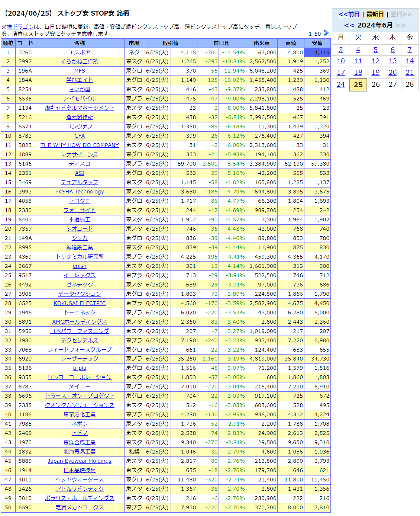Open the enish stock link
Image resolution: width=420 pixels, height=516 pixels.
pos(80,266)
